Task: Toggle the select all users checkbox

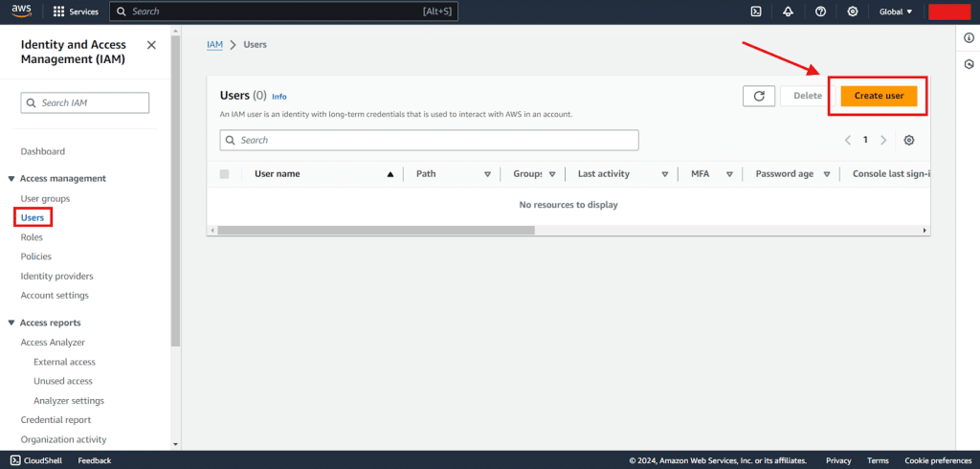Action: tap(225, 174)
